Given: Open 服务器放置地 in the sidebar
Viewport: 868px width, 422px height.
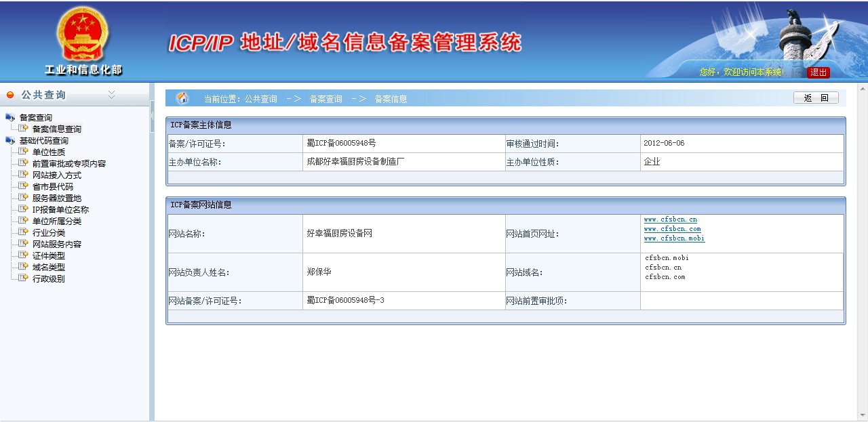Looking at the screenshot, I should click(x=57, y=198).
